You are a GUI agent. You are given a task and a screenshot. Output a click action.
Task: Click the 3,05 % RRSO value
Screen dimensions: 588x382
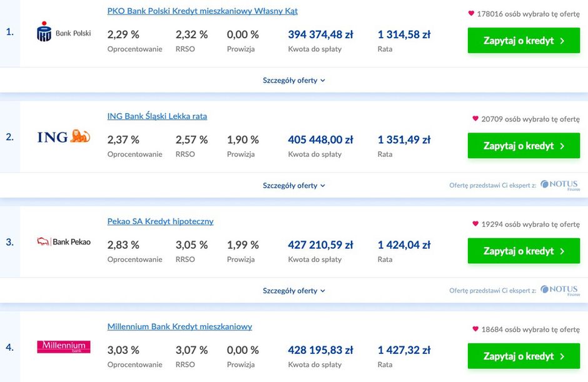(191, 245)
